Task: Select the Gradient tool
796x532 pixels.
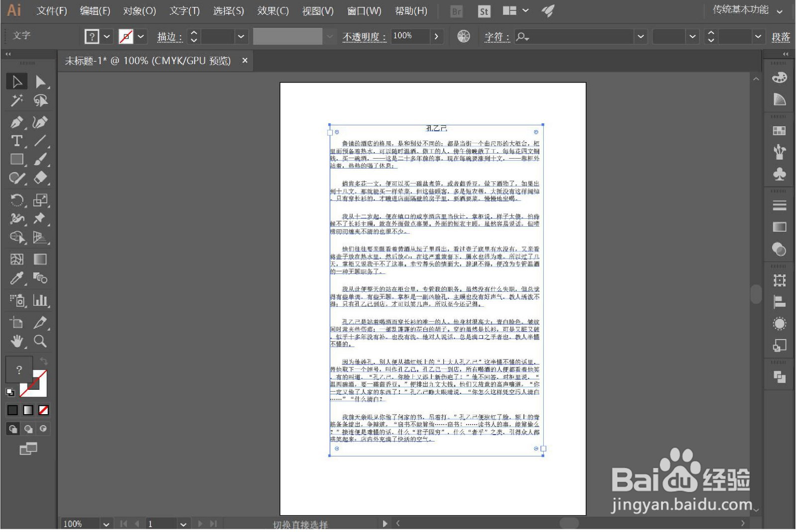Action: point(40,259)
